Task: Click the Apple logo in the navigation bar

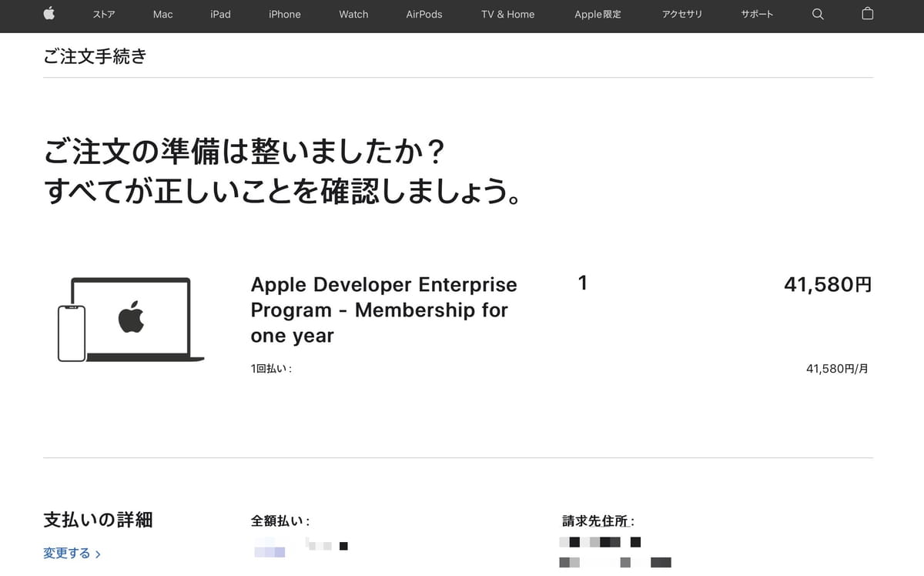Action: 49,13
